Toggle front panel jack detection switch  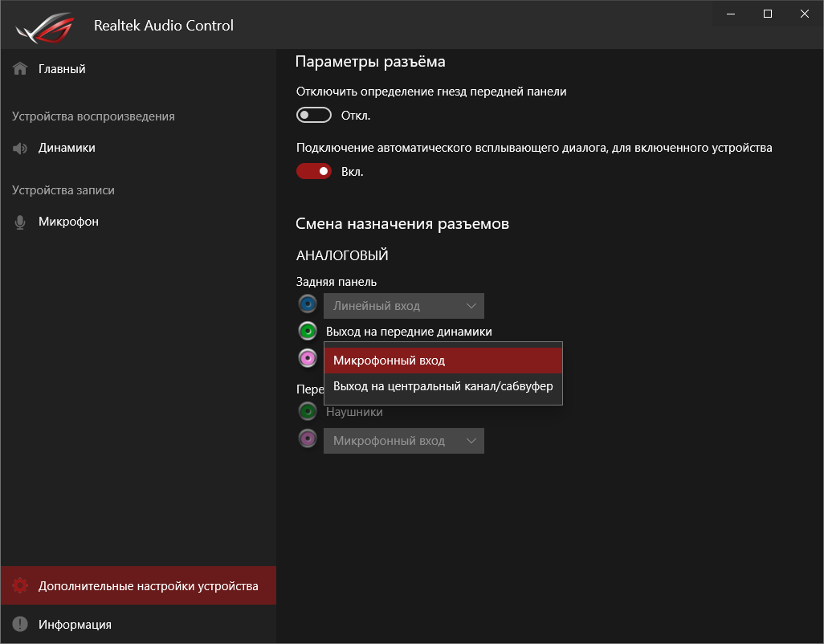(314, 116)
